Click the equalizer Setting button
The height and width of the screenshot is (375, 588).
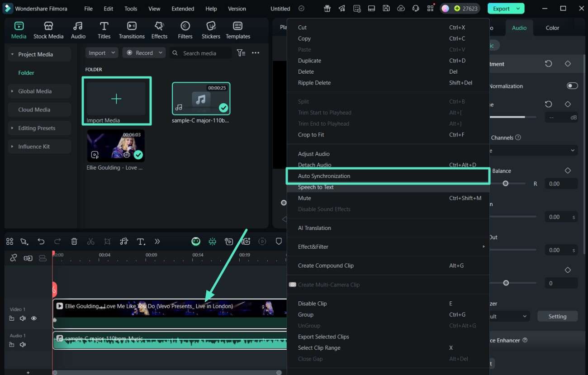click(x=557, y=316)
